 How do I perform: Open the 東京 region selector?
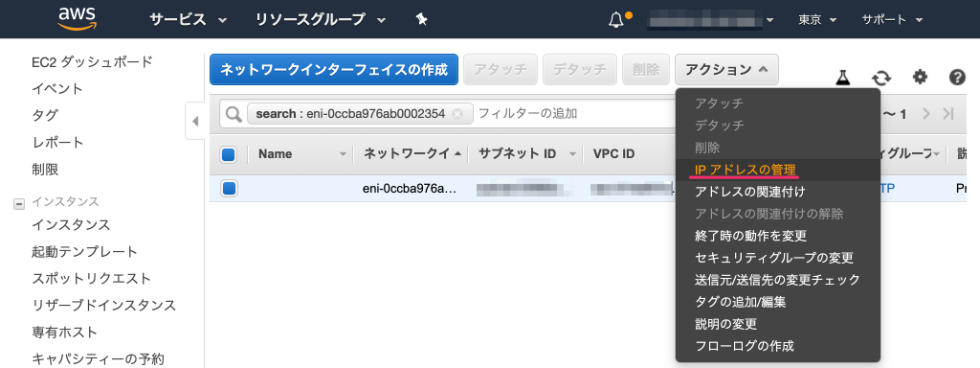(x=817, y=20)
